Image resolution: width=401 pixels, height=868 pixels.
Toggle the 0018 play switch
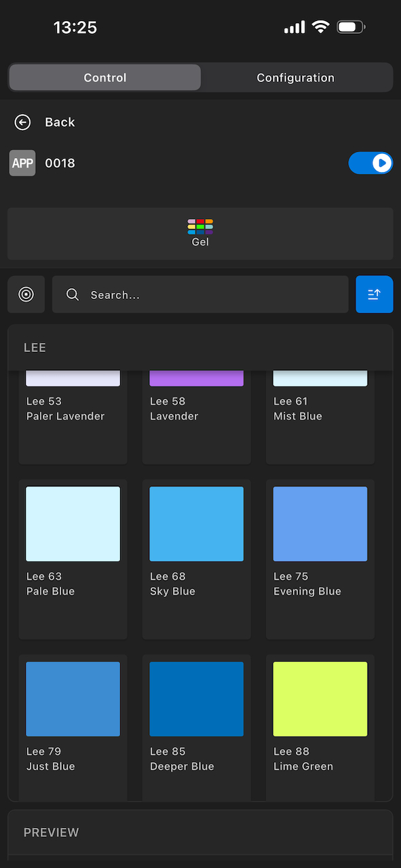coord(370,163)
